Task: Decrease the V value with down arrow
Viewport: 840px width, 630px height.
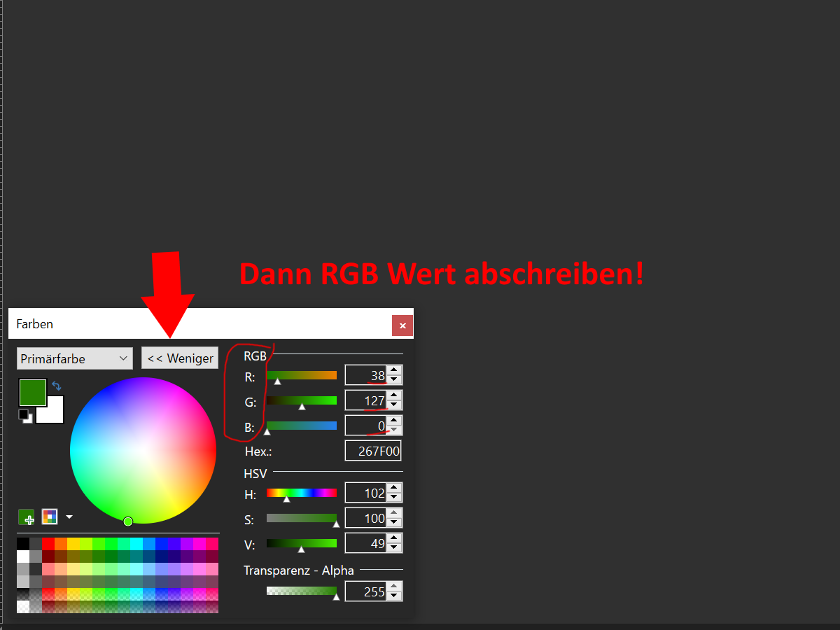Action: [395, 548]
